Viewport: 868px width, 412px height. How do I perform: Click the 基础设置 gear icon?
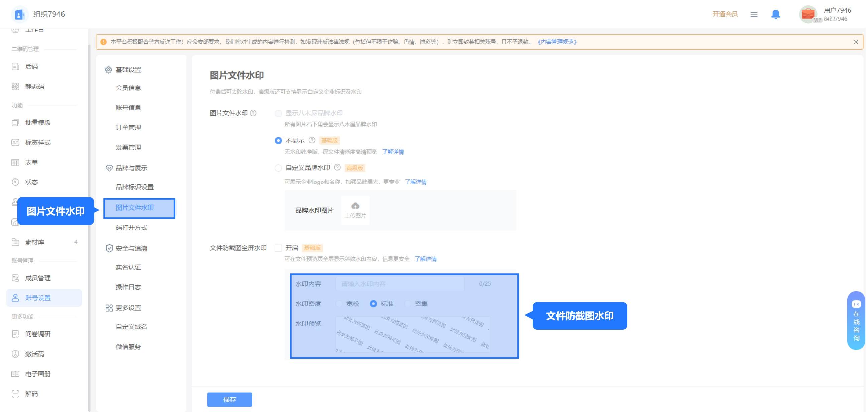point(109,70)
